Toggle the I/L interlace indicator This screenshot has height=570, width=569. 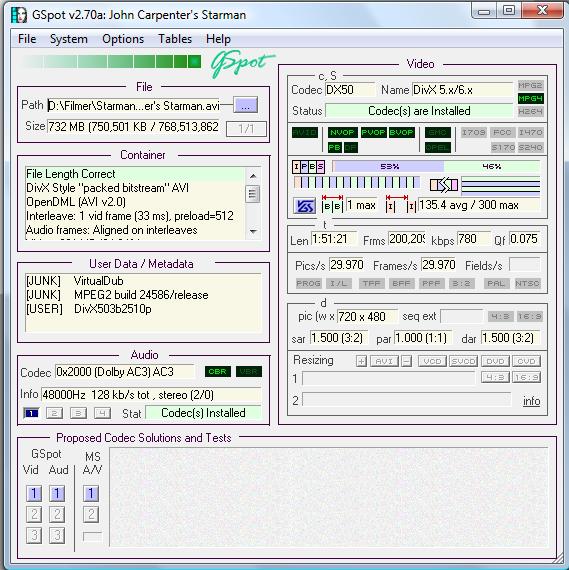pos(338,283)
